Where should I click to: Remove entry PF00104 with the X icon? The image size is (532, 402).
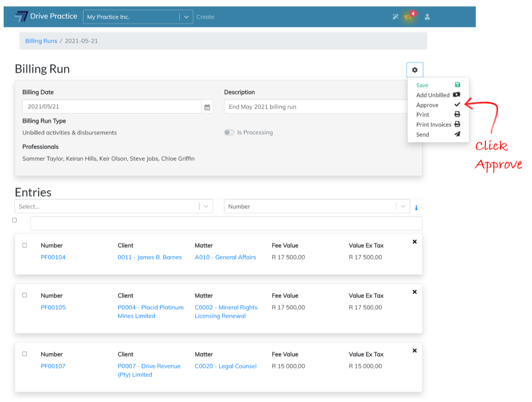(415, 242)
